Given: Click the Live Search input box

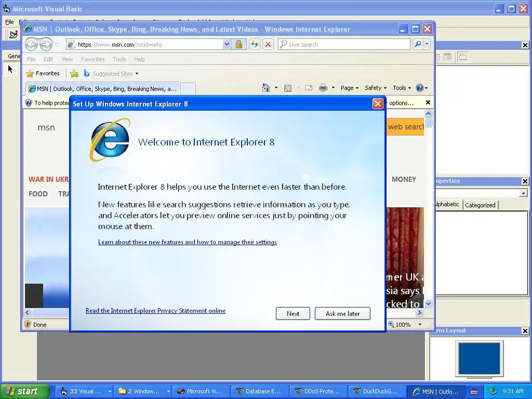Looking at the screenshot, I should (344, 45).
